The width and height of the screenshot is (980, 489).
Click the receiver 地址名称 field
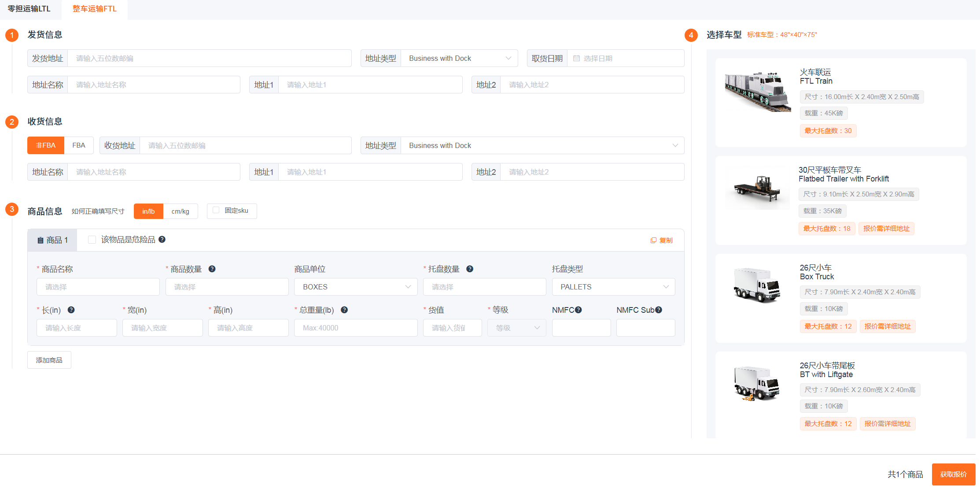click(154, 172)
